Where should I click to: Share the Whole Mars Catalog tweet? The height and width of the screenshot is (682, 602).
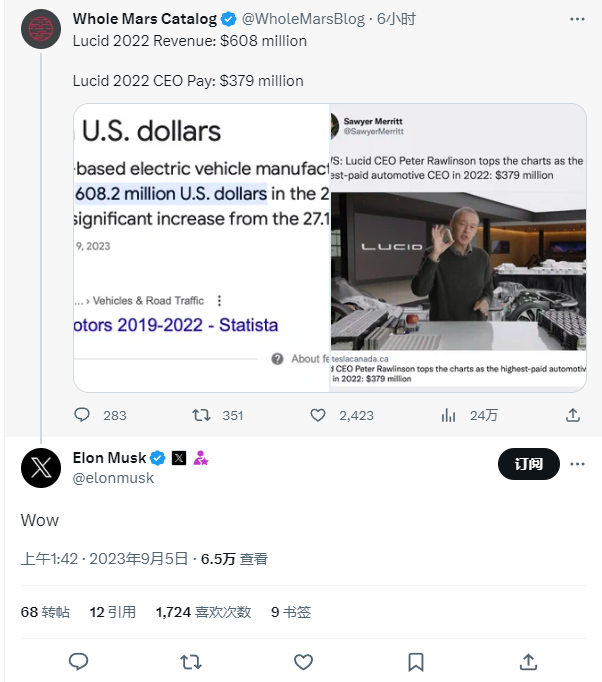pyautogui.click(x=573, y=415)
